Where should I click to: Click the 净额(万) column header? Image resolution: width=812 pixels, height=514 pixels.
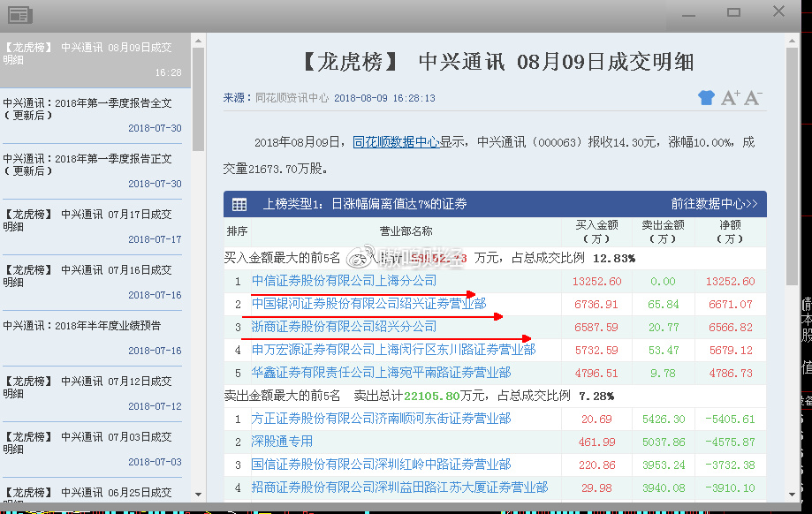pos(730,231)
